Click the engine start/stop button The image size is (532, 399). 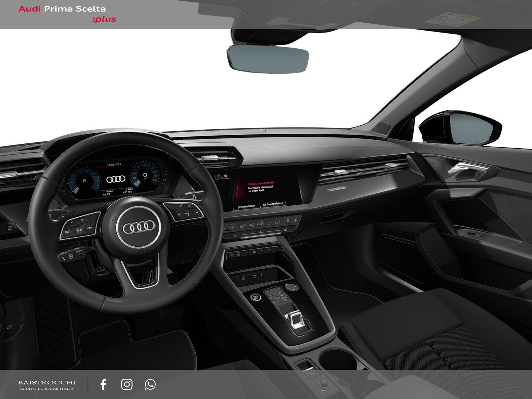click(255, 298)
